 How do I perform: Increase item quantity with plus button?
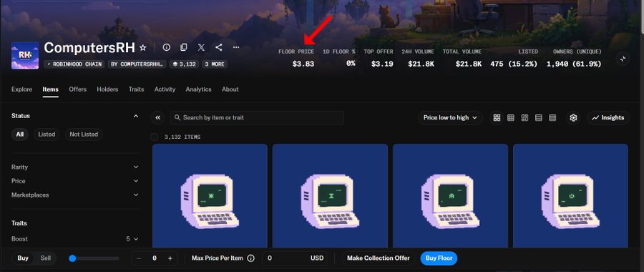pyautogui.click(x=170, y=258)
